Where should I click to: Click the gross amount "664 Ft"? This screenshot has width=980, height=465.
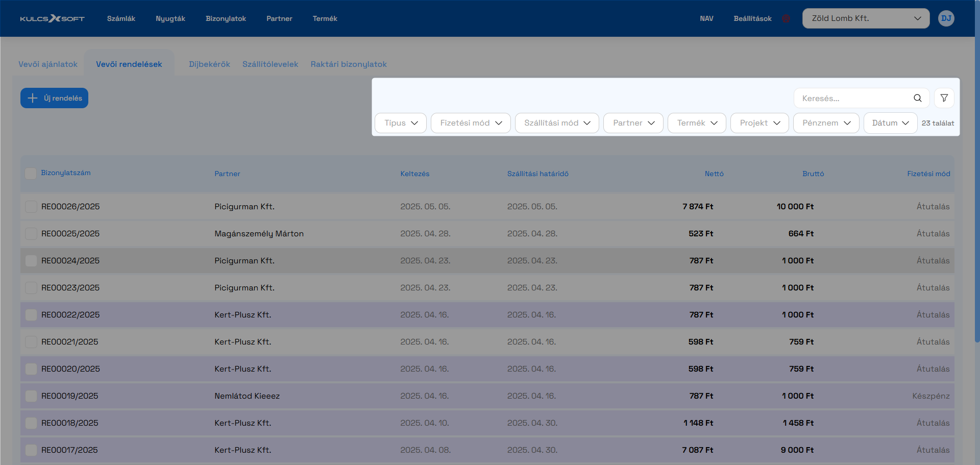tap(801, 234)
